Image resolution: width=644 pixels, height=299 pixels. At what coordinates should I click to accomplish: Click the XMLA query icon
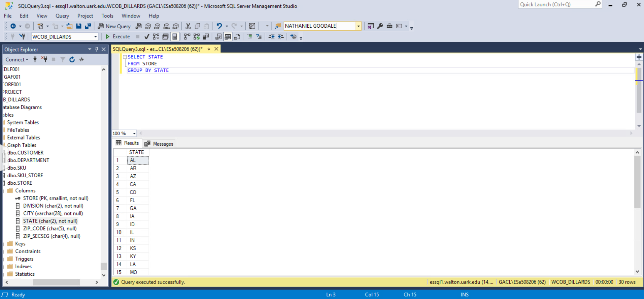point(167,26)
